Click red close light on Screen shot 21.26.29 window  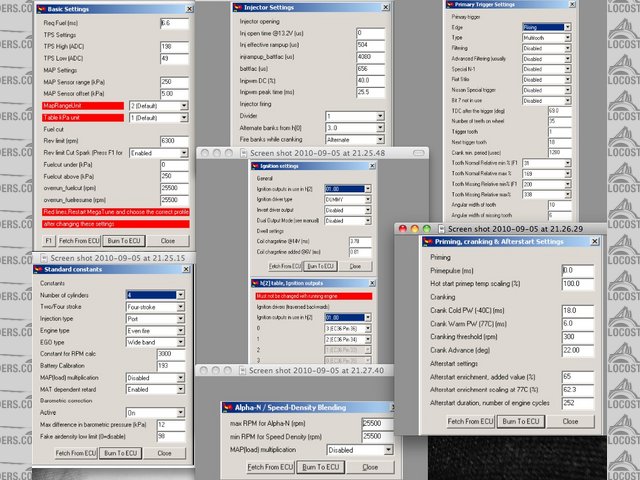point(402,229)
